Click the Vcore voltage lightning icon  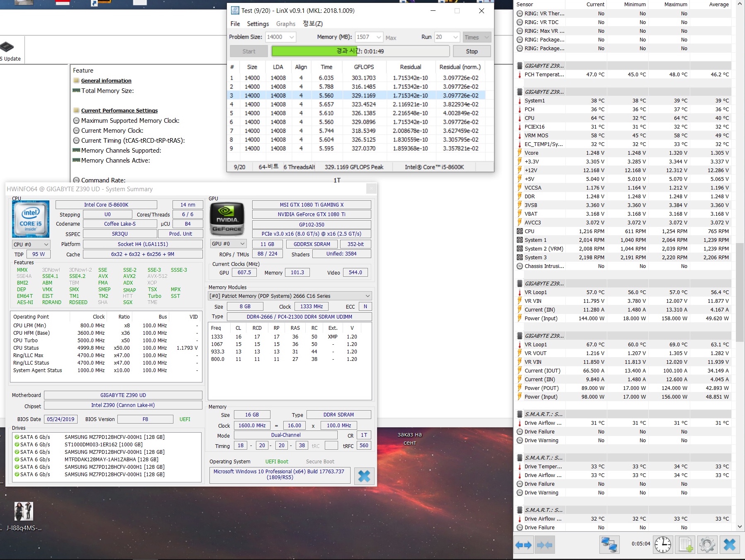pos(520,153)
